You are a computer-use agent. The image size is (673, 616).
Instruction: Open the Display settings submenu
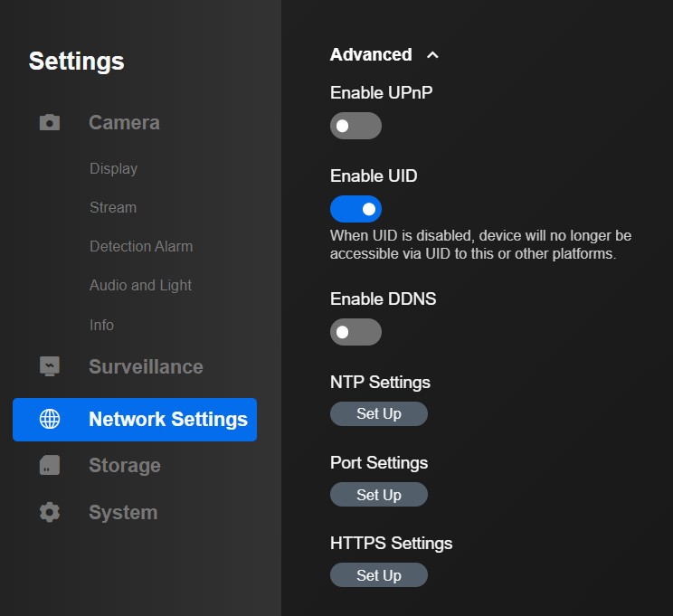(x=113, y=169)
